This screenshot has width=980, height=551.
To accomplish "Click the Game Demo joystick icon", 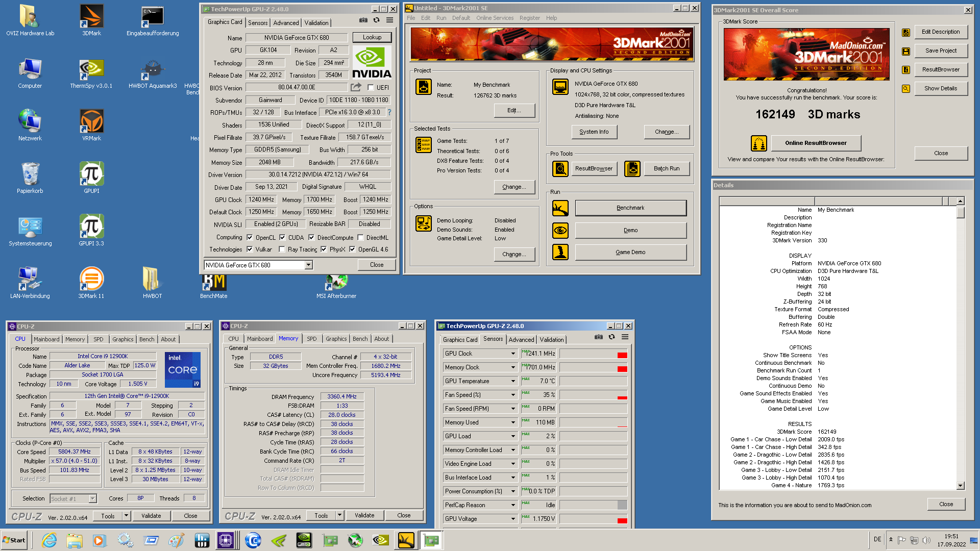I will [560, 252].
